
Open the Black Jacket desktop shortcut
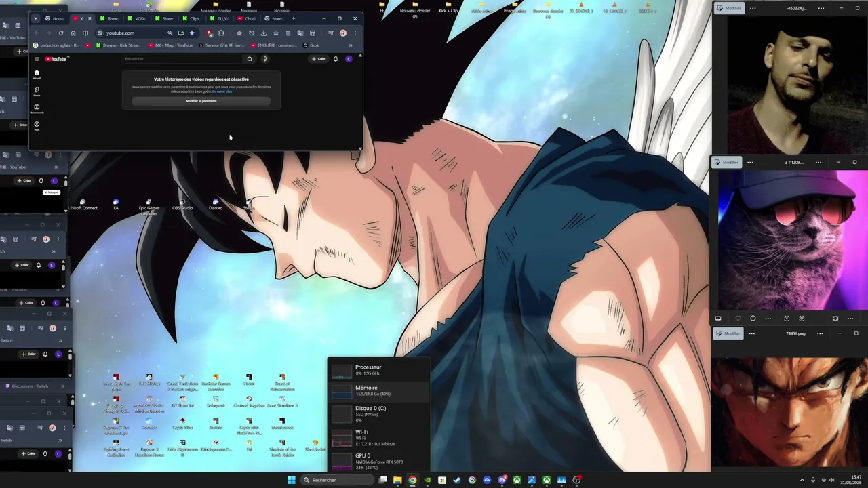pos(315,445)
